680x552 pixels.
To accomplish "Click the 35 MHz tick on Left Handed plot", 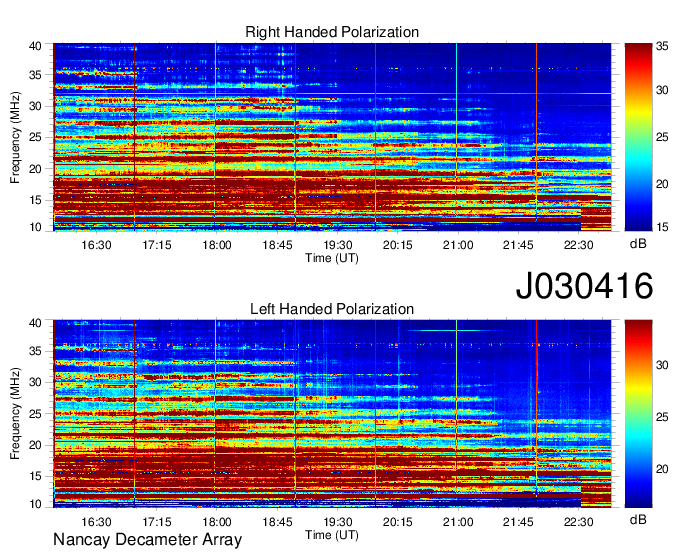I will [35, 352].
